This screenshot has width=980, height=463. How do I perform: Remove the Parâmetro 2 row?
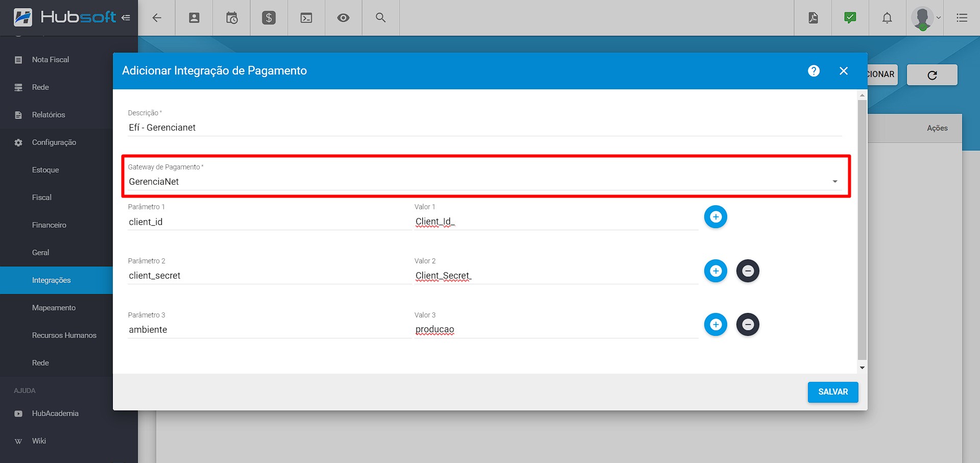[748, 271]
